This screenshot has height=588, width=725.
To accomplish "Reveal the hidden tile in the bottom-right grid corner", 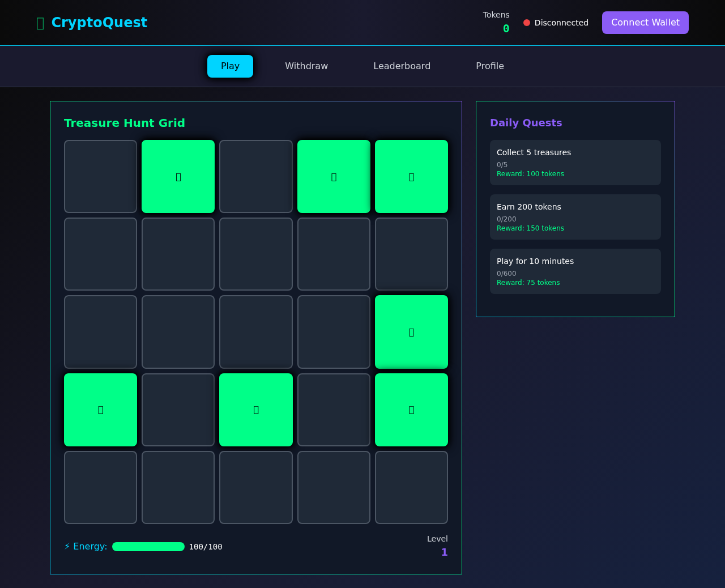I will [x=411, y=487].
